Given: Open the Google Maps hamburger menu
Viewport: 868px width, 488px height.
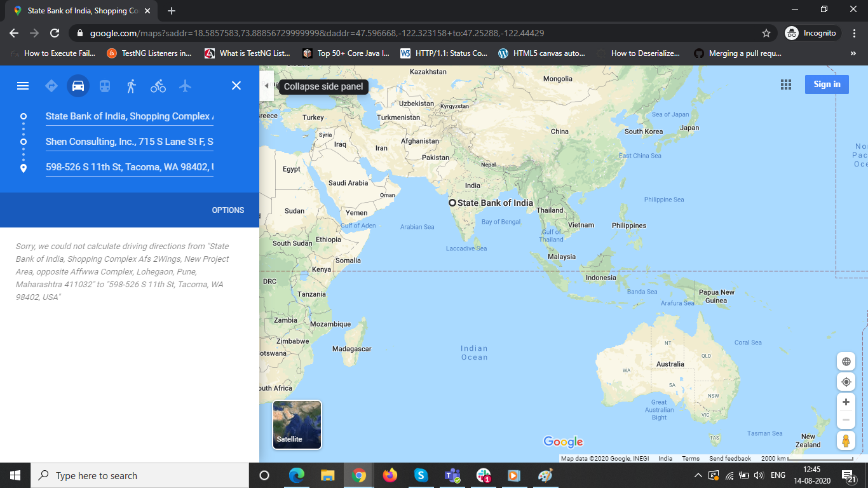Looking at the screenshot, I should [23, 86].
